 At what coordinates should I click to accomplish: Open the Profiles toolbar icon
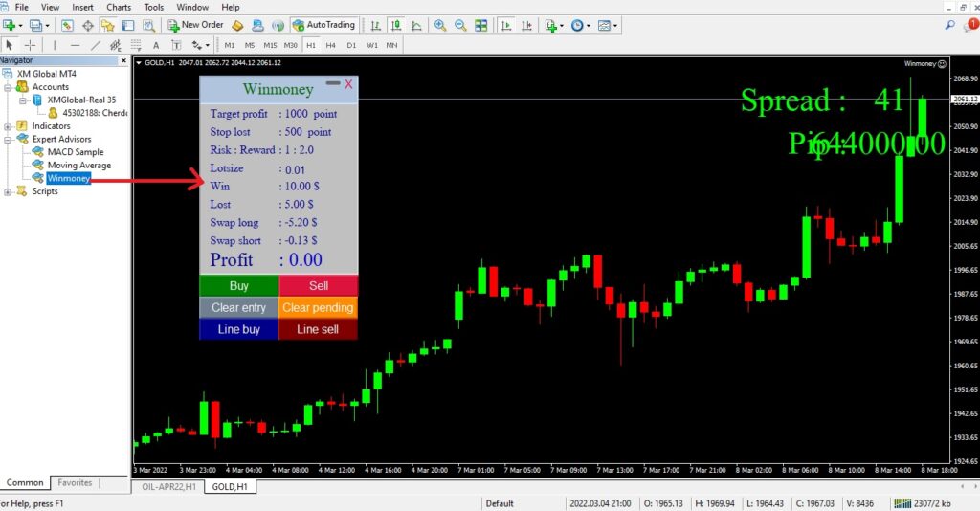click(x=36, y=25)
